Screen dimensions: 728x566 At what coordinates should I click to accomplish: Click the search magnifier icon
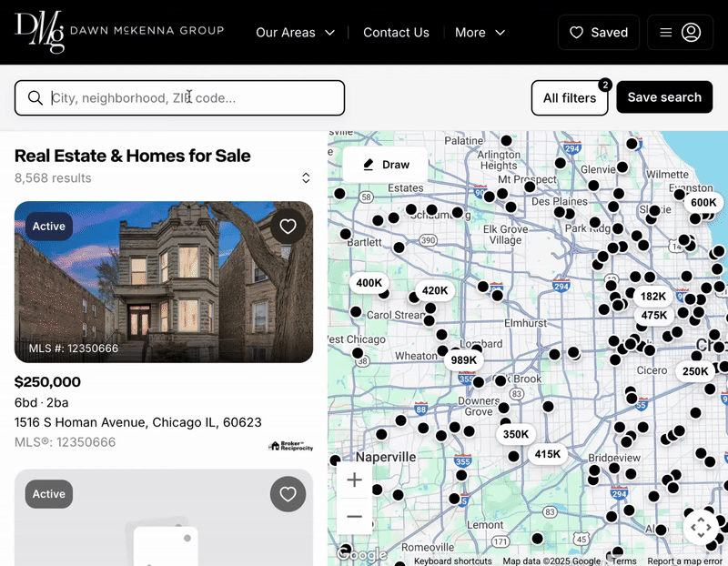click(35, 98)
